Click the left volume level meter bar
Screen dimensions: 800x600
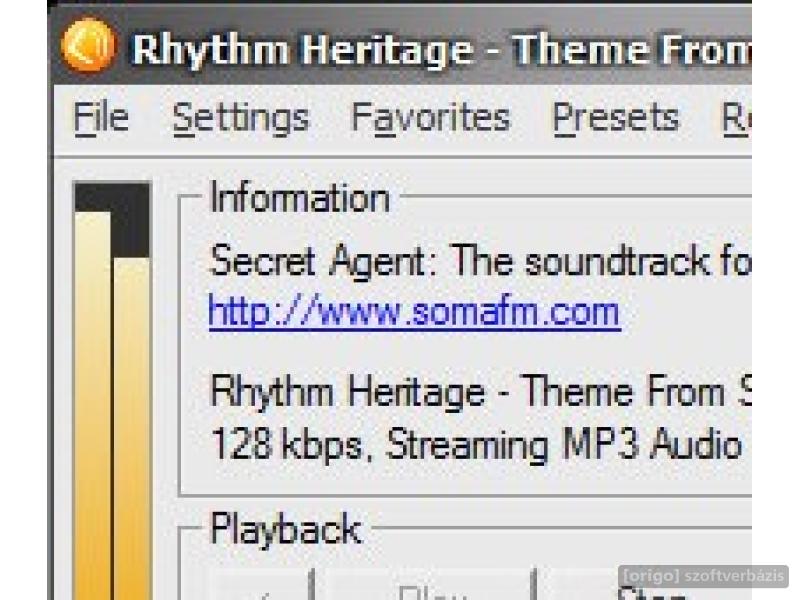tap(92, 406)
